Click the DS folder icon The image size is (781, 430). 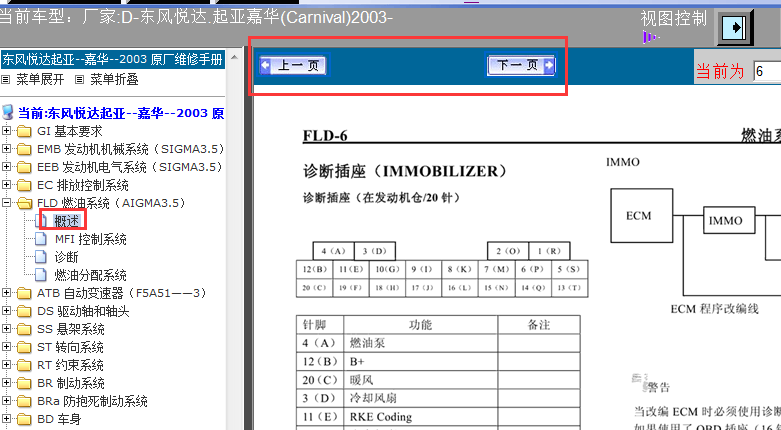coord(23,311)
